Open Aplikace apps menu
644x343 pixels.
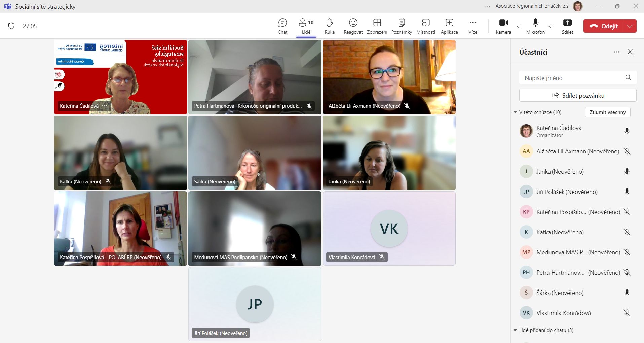tap(449, 26)
